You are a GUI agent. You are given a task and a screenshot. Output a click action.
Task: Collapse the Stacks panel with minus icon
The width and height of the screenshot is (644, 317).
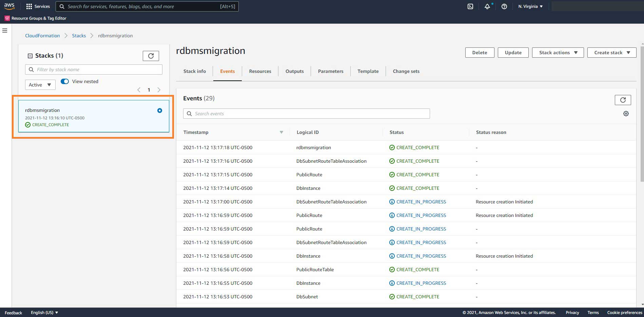[30, 56]
